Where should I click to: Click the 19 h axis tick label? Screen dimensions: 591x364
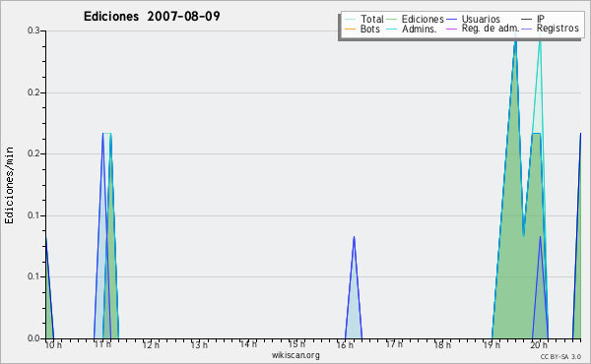(x=492, y=344)
